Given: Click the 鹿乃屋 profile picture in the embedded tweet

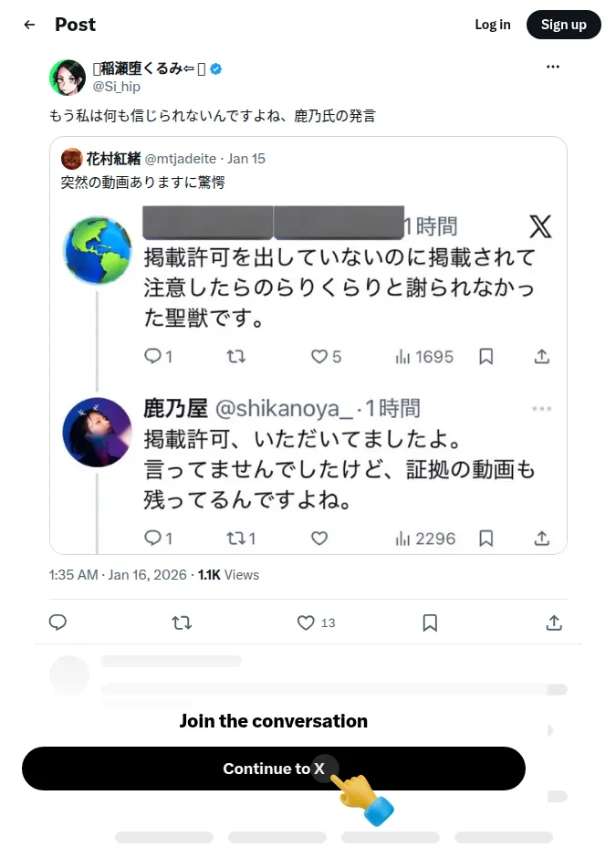Looking at the screenshot, I should pos(98,433).
